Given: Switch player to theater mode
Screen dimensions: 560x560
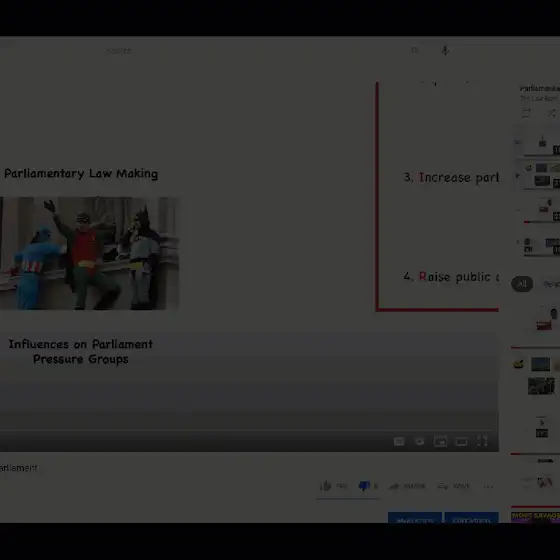Looking at the screenshot, I should click(x=461, y=442).
